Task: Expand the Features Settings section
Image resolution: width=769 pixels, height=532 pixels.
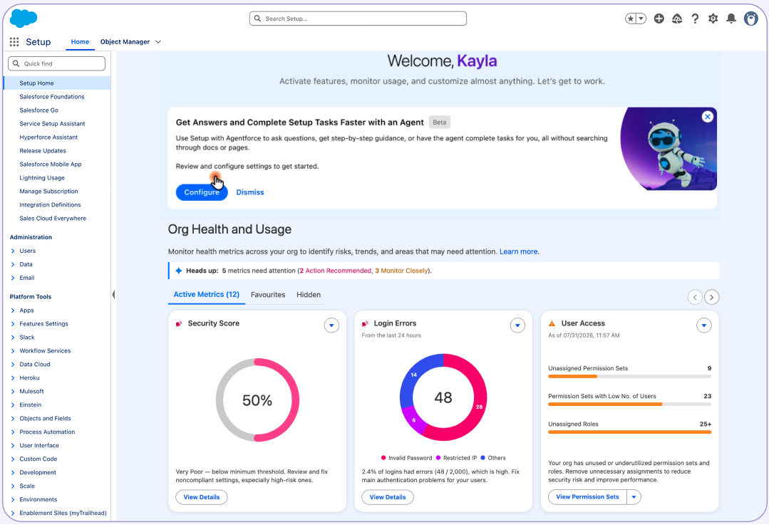Action: [x=13, y=324]
